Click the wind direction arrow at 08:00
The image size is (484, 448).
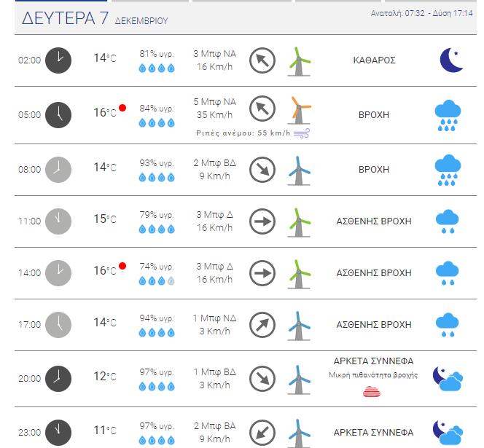tap(262, 170)
